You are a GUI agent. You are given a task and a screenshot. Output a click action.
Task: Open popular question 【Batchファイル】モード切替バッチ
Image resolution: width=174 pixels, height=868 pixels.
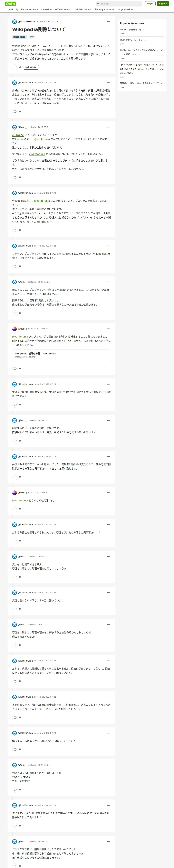tap(142, 69)
